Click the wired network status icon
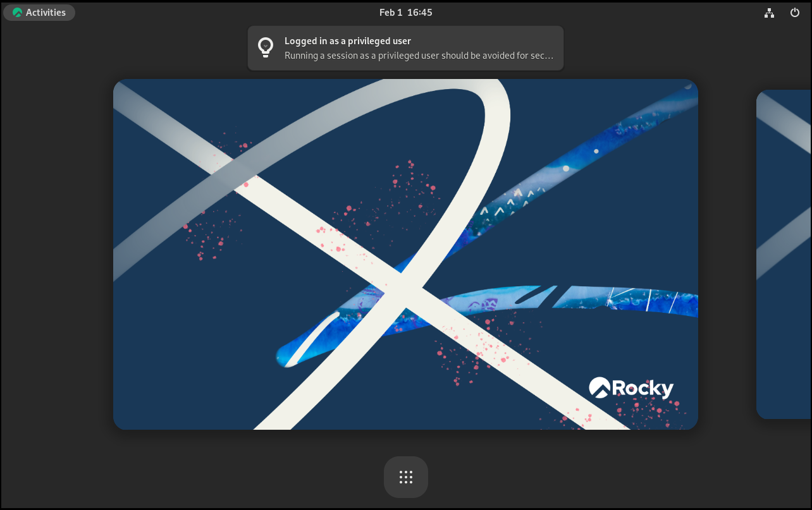Viewport: 812px width, 510px height. click(x=769, y=13)
